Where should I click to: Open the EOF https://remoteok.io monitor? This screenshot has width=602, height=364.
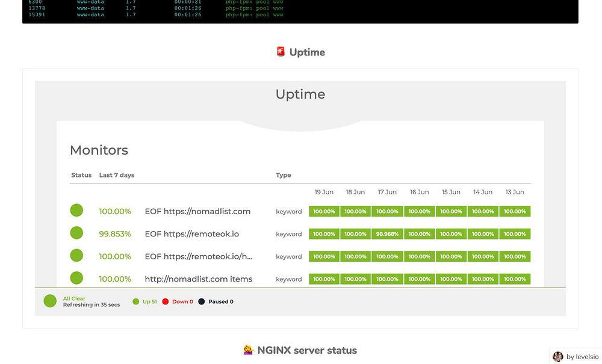191,234
